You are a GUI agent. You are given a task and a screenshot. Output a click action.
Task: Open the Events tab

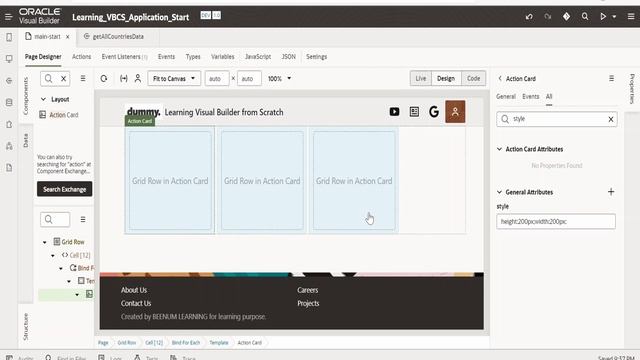coord(166,57)
